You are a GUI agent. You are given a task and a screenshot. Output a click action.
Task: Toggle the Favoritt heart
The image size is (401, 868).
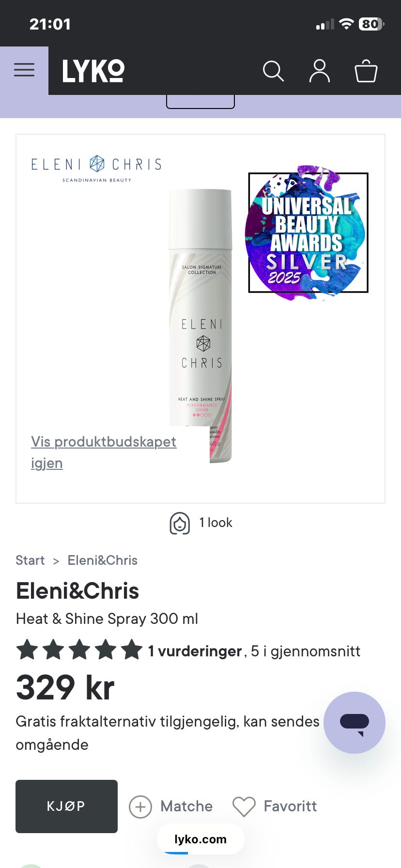pos(244,806)
